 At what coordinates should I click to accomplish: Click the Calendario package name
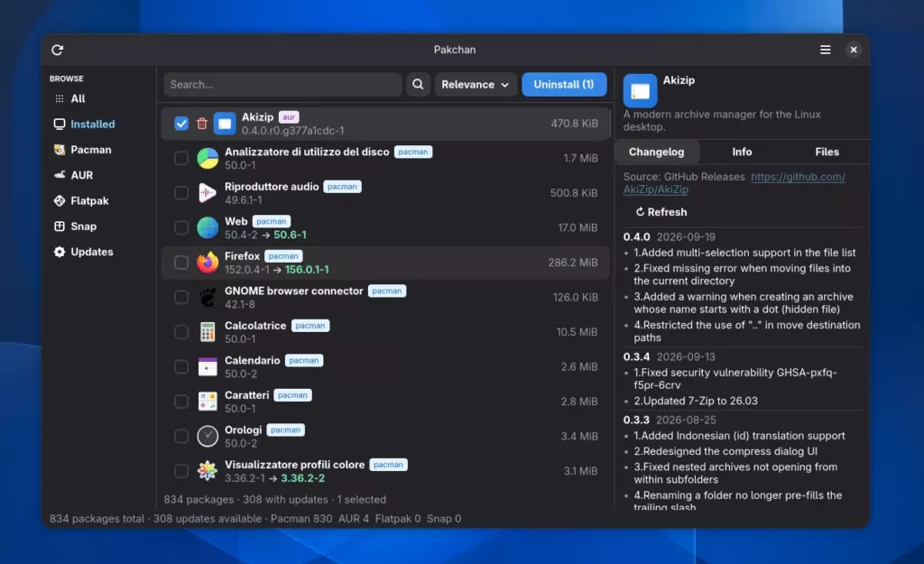coord(253,361)
